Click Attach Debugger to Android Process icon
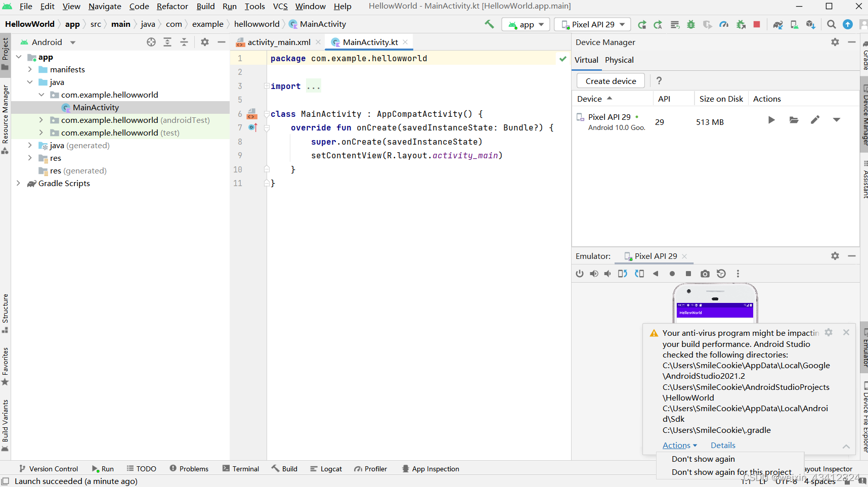868x487 pixels. coord(741,24)
